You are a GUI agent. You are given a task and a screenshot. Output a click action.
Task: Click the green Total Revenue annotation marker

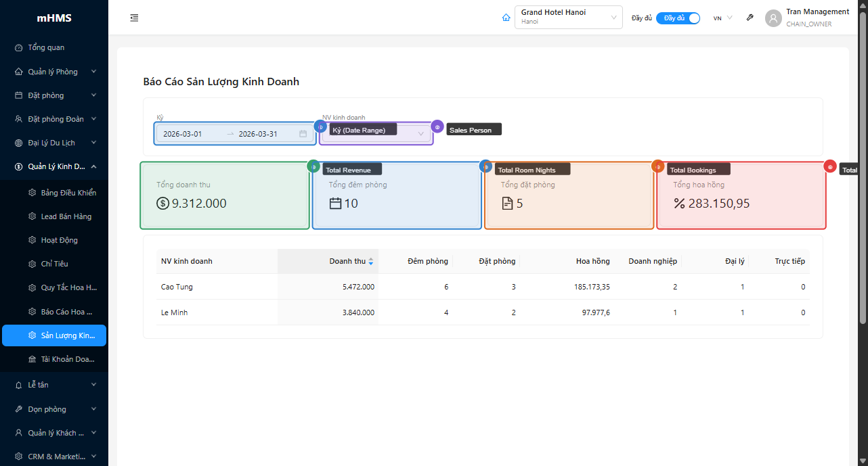[313, 166]
